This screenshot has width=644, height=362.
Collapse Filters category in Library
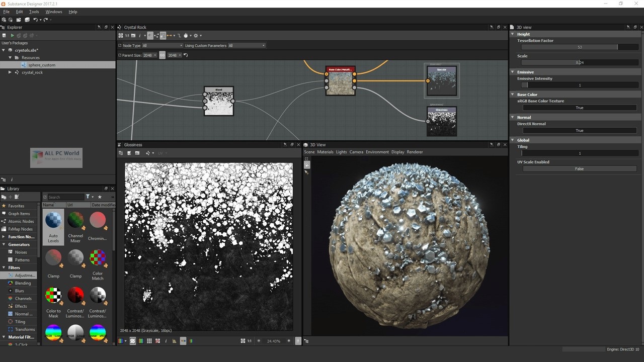(4, 267)
